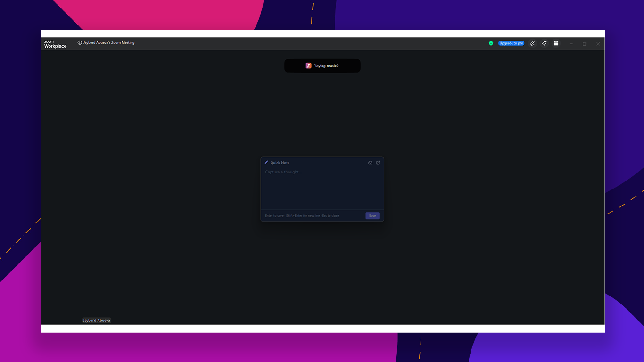Close the Zoom meeting window

coord(598,44)
